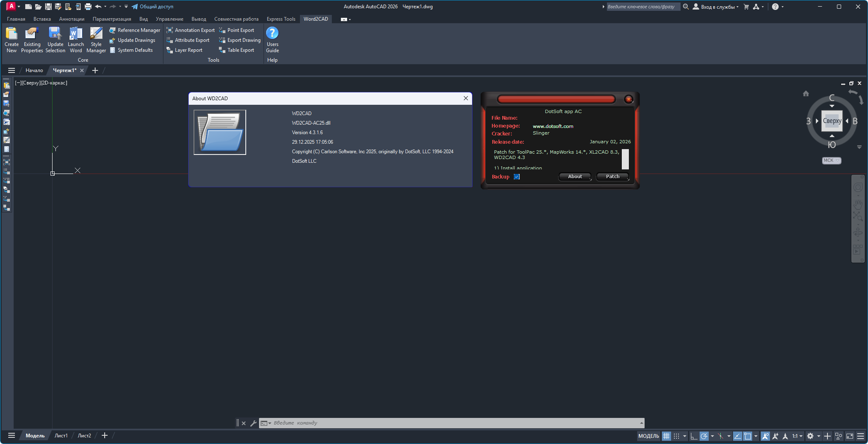Expand the AutoCAD application menu
868x444 pixels.
[12, 6]
